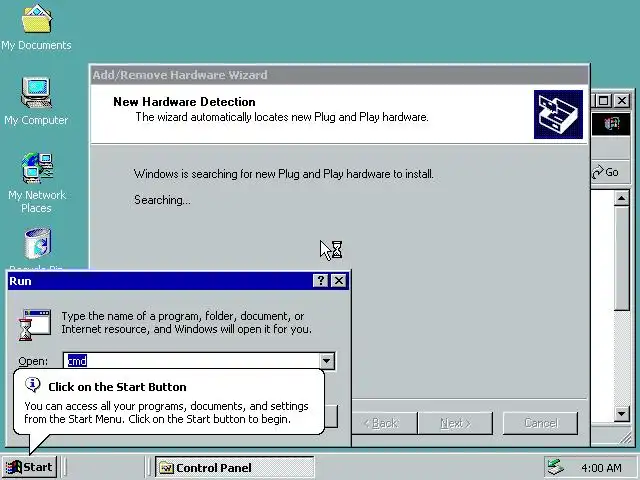
Task: Click the 4:00 AM taskbar clock
Action: [601, 468]
